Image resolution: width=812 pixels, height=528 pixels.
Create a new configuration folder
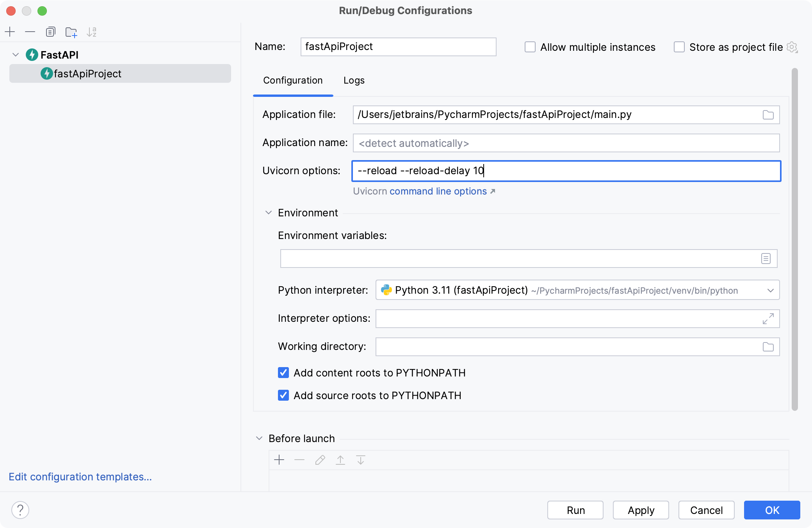[x=71, y=32]
